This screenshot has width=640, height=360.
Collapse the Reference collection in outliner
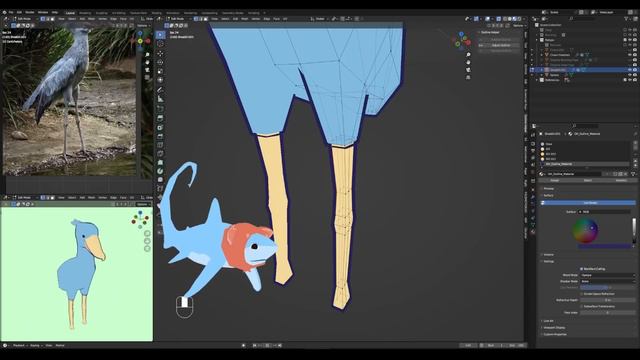[x=537, y=80]
